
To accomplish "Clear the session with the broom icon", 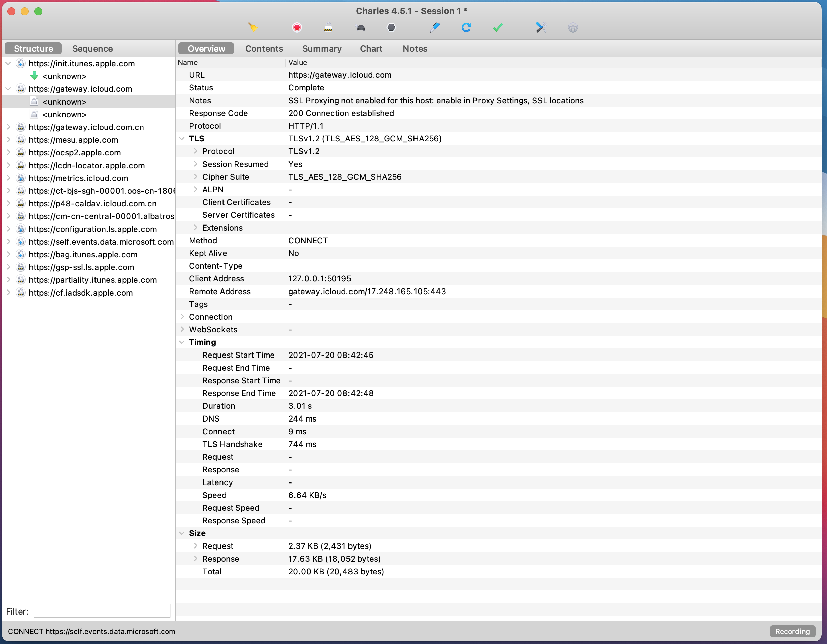I will (x=253, y=27).
